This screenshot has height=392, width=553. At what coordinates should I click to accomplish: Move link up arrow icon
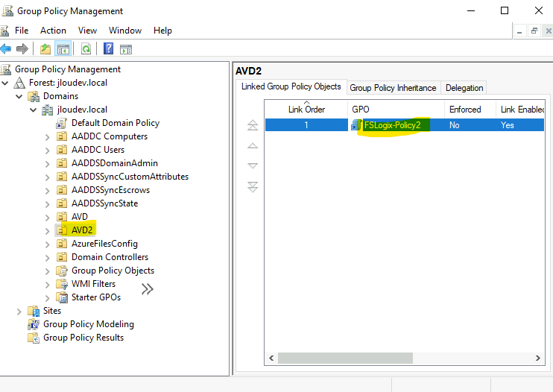click(253, 145)
